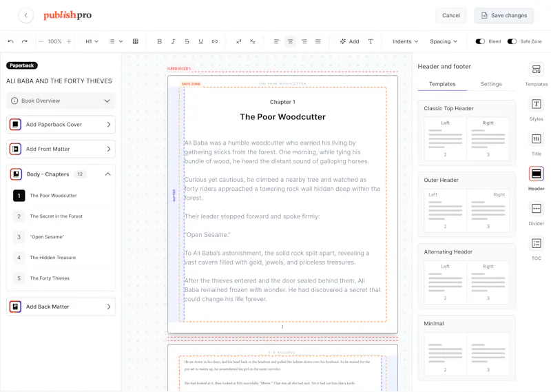551x392 pixels.
Task: Zoom out with the minus icon
Action: pyautogui.click(x=41, y=41)
